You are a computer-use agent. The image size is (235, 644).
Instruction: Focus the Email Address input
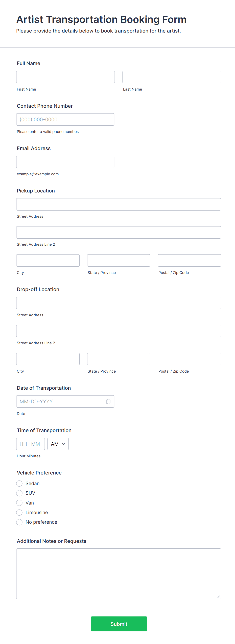[x=65, y=162]
